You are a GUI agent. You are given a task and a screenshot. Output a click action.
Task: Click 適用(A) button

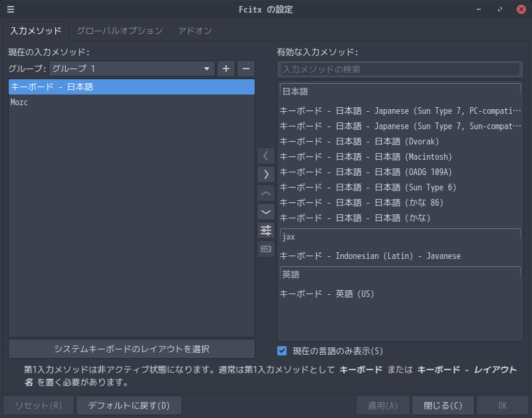pyautogui.click(x=383, y=405)
